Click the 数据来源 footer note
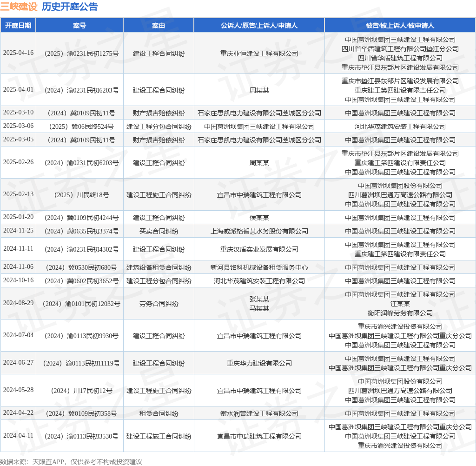Screen dimensions: 476x466 pos(71,462)
